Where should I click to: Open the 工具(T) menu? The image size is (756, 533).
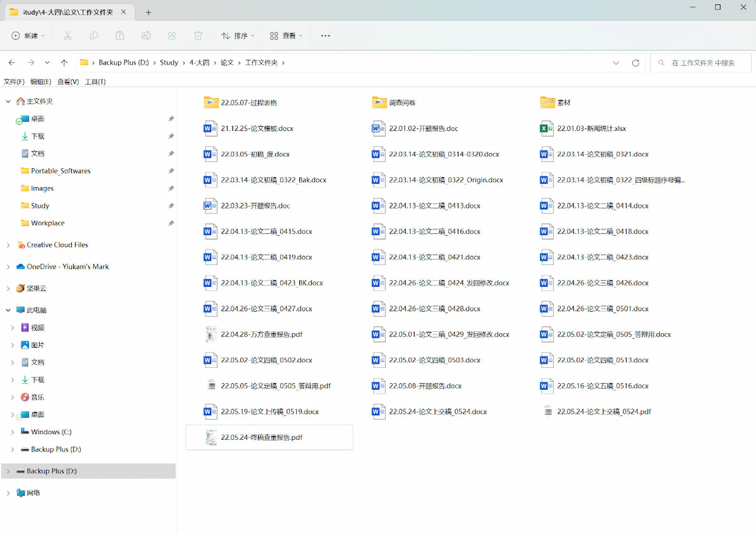pyautogui.click(x=95, y=82)
